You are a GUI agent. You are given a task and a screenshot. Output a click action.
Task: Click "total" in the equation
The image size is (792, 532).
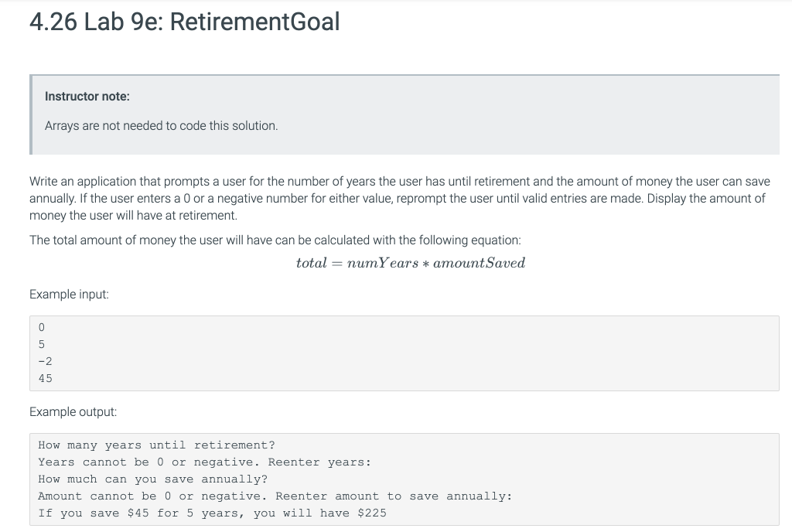pos(312,263)
